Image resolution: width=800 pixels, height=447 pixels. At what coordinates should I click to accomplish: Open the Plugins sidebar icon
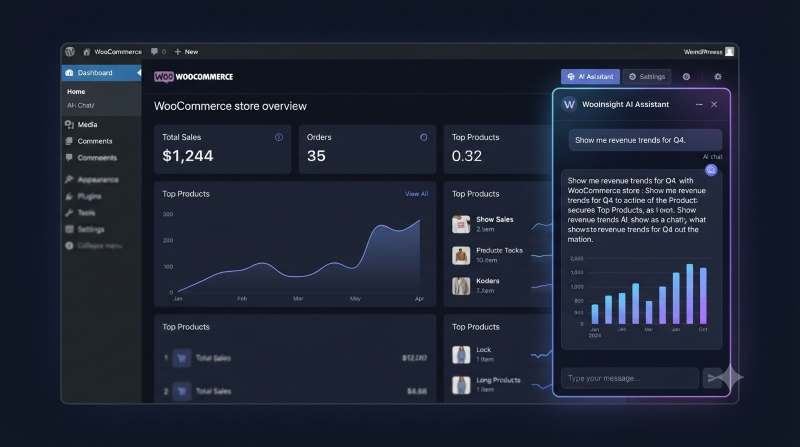tap(69, 196)
